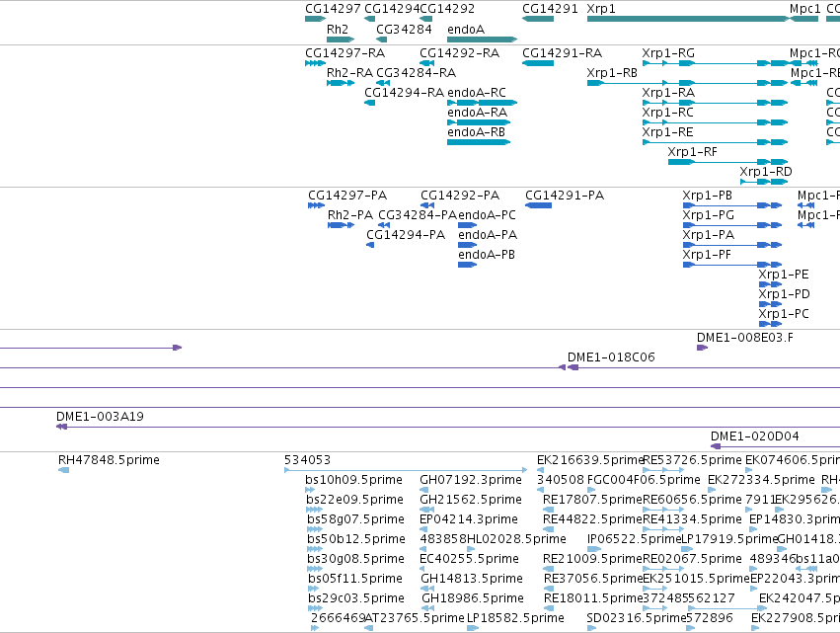Click transcript Xrp1-RB label
The image size is (840, 633).
pos(612,72)
